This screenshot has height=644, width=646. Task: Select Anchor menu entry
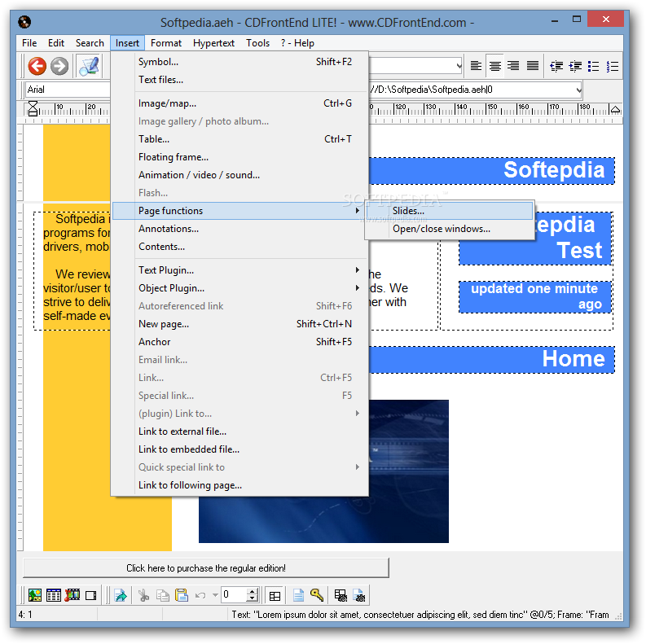tap(240, 342)
